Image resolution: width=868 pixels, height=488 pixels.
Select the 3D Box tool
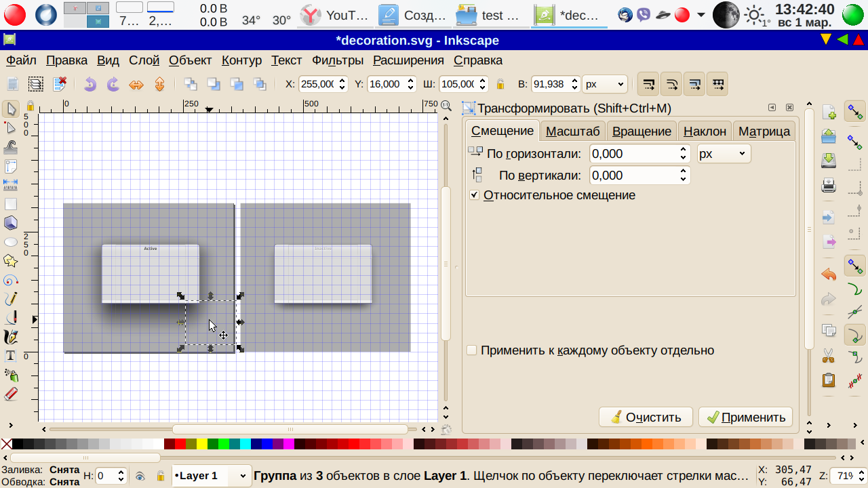[11, 223]
